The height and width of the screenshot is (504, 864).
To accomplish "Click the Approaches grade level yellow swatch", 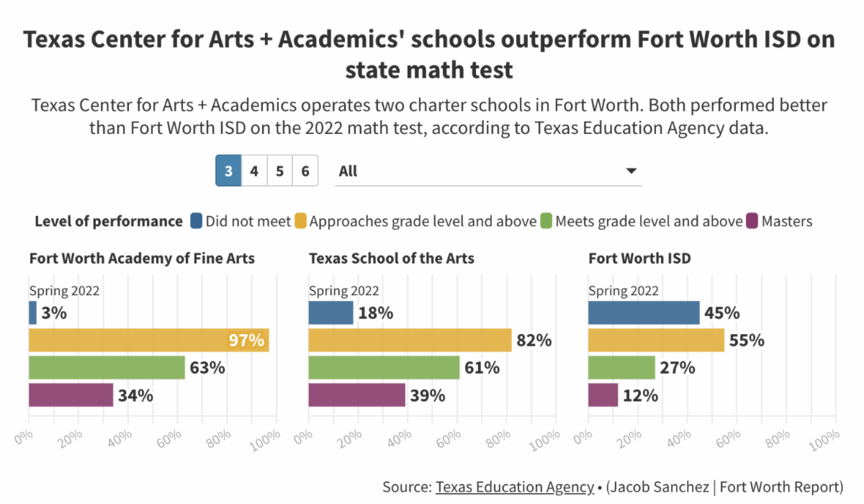I will click(x=300, y=221).
